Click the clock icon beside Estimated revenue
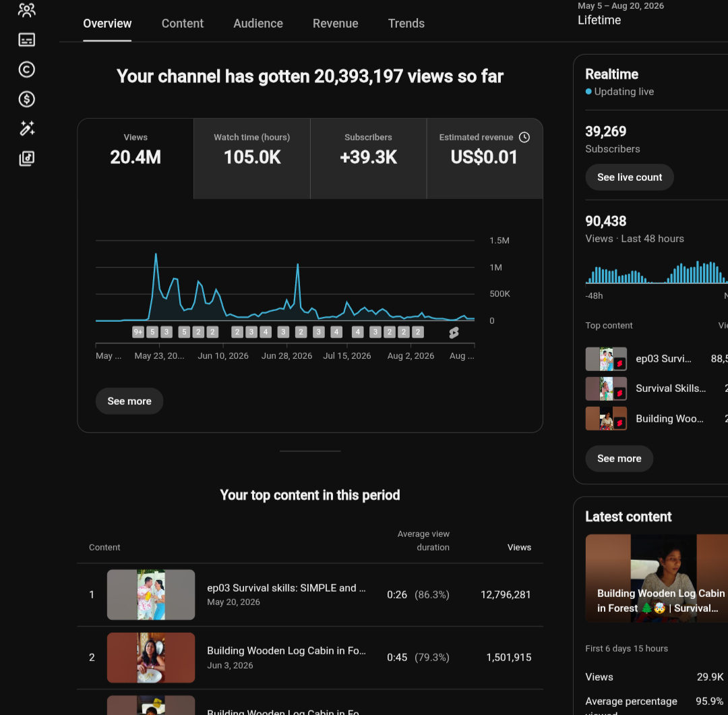This screenshot has width=728, height=715. click(524, 137)
